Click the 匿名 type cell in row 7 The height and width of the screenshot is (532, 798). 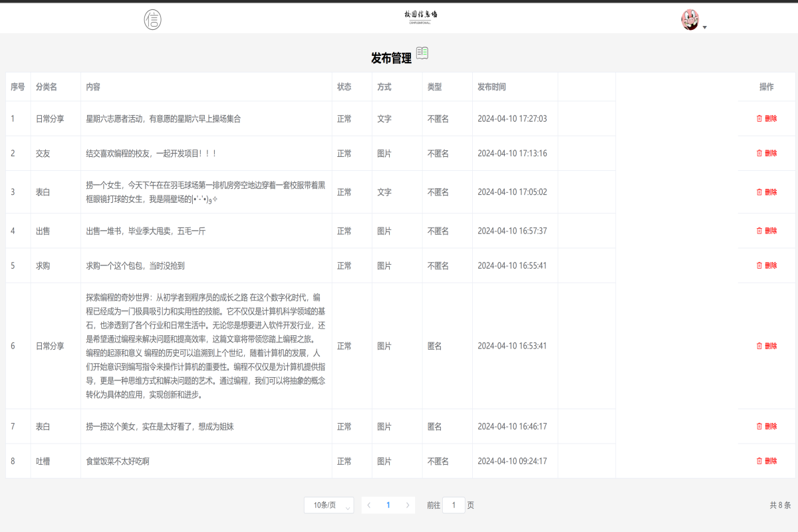(434, 427)
